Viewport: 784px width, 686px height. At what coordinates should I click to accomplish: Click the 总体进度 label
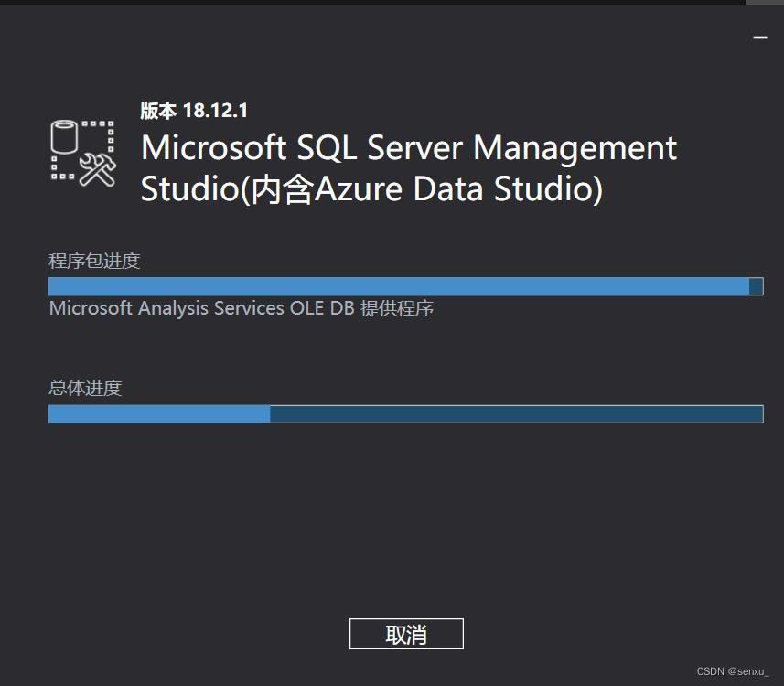(85, 388)
